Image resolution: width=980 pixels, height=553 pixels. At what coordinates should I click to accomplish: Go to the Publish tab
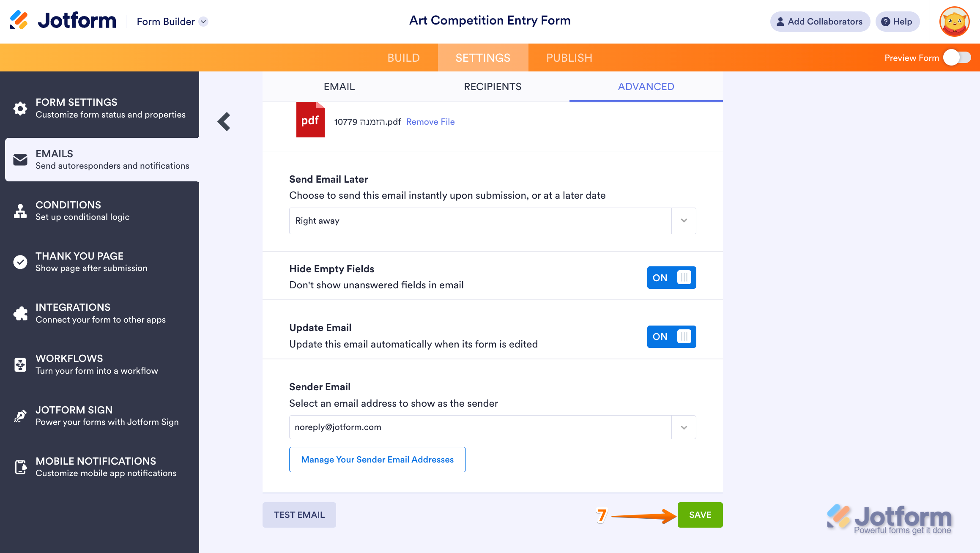click(x=569, y=58)
